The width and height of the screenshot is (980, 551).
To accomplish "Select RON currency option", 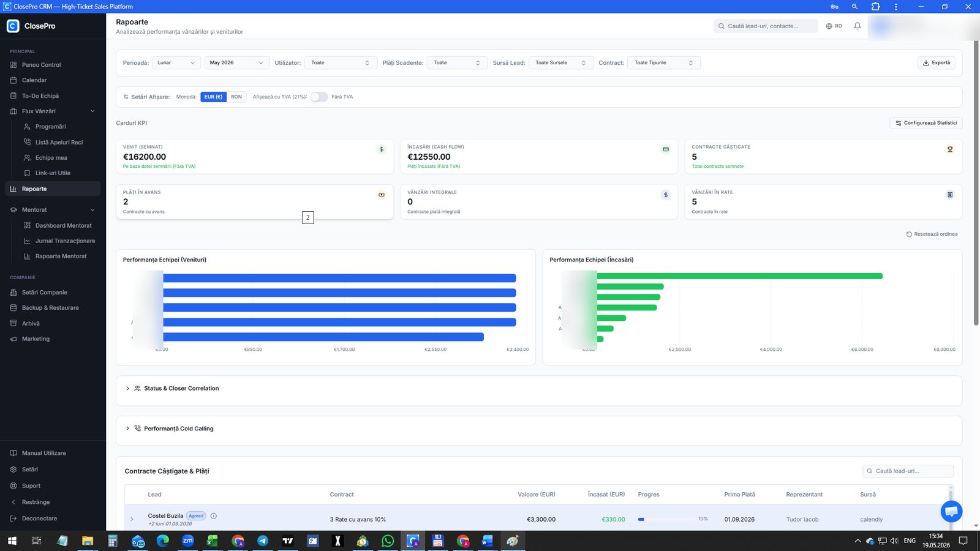I will pos(236,97).
